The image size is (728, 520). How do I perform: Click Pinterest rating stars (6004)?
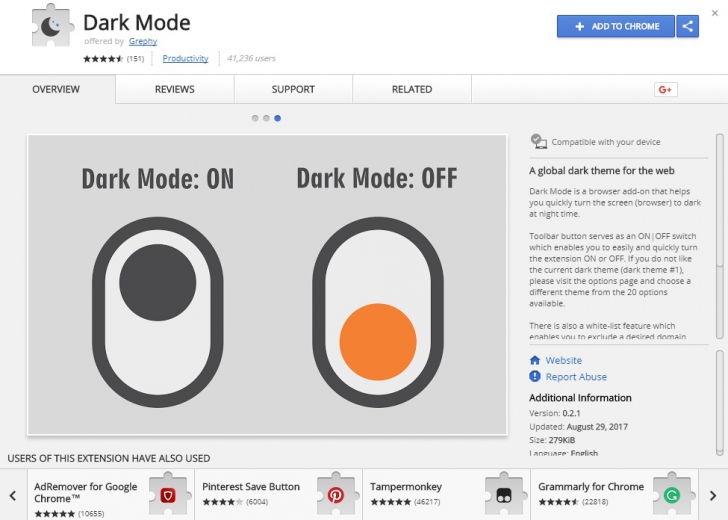[222, 502]
